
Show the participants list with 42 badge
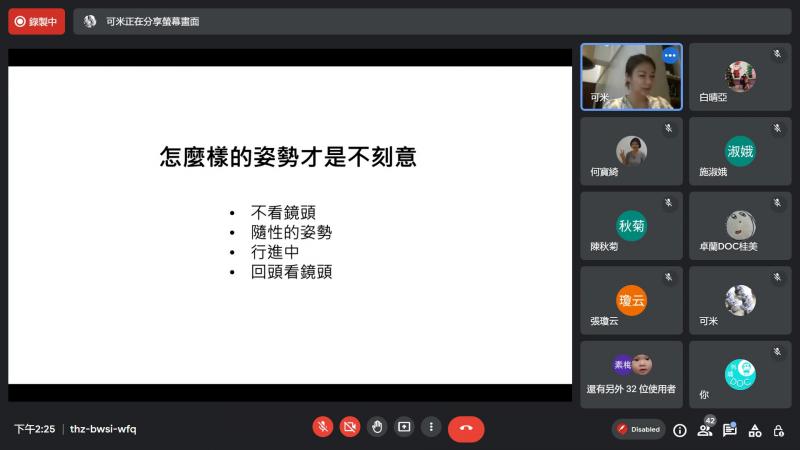click(705, 430)
